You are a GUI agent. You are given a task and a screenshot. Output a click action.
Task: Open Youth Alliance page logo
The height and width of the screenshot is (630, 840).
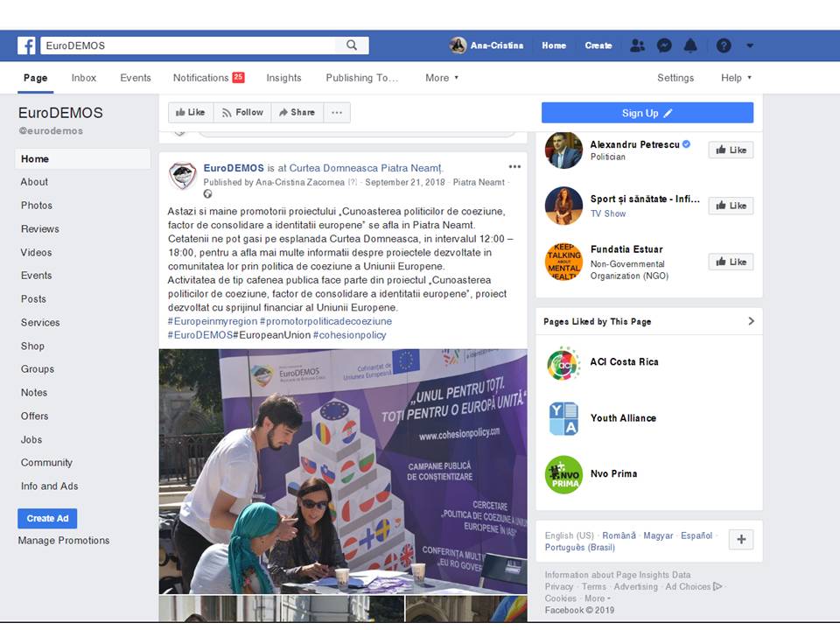(563, 418)
